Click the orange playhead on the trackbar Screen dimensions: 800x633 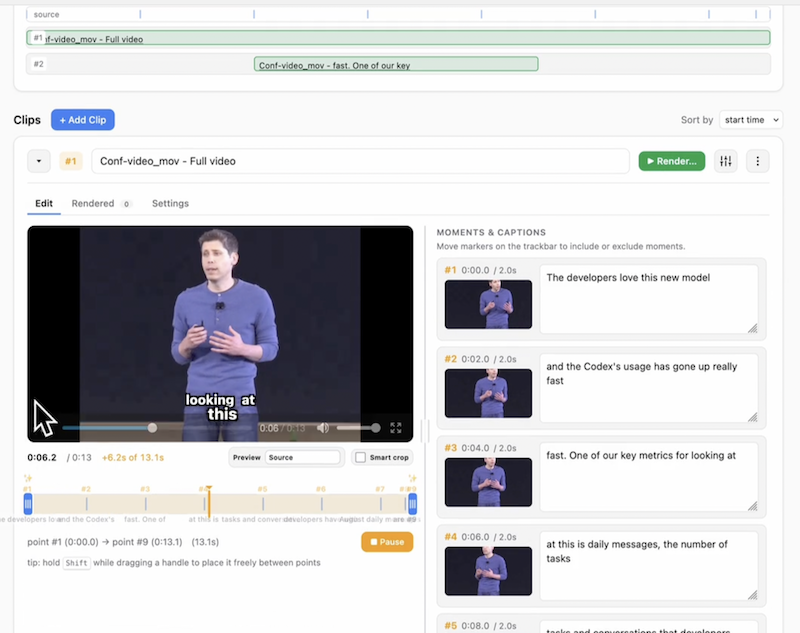209,502
